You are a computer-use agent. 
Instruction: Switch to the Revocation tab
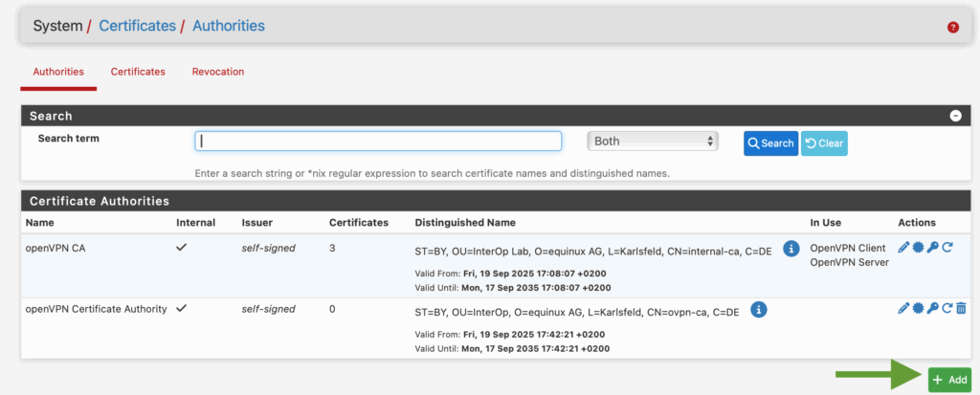tap(217, 72)
